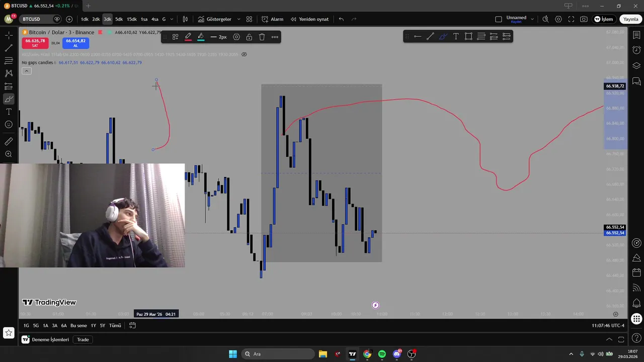Select the active brush tool in left sidebar

(x=9, y=99)
